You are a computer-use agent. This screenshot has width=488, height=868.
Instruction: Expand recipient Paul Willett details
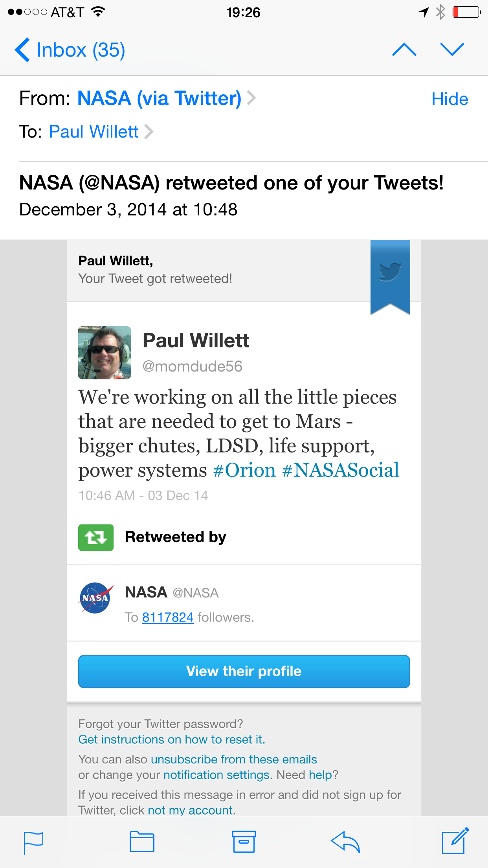[94, 132]
